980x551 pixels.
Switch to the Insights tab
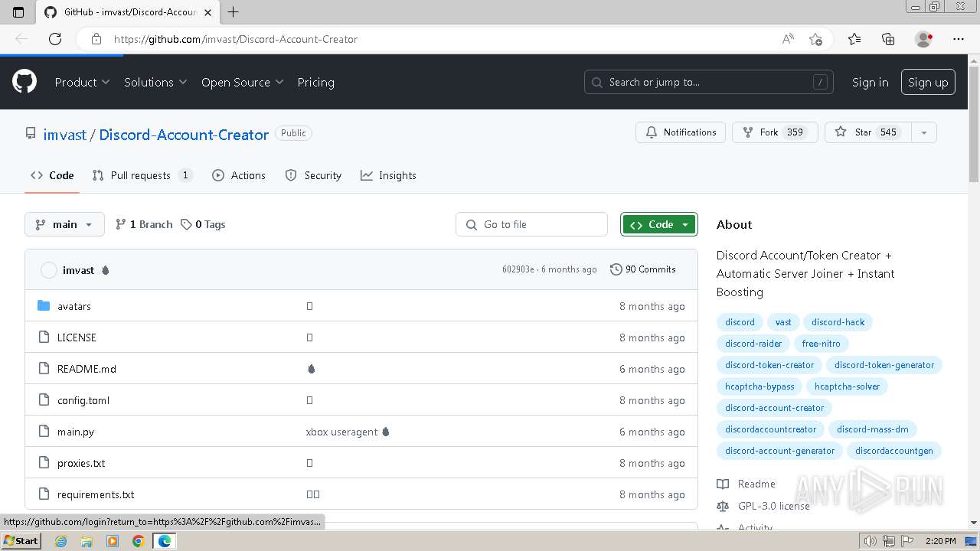tap(389, 175)
